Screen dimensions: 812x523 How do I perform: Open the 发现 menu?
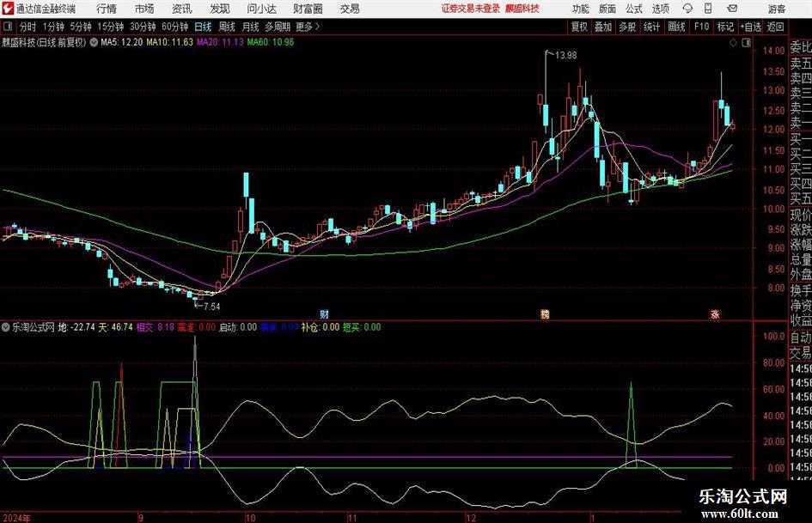[220, 9]
